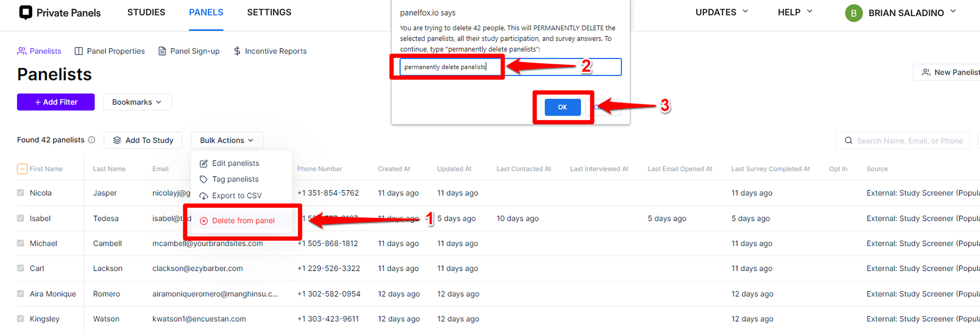Click the Private Panels logo icon
The image size is (980, 331).
(x=26, y=12)
